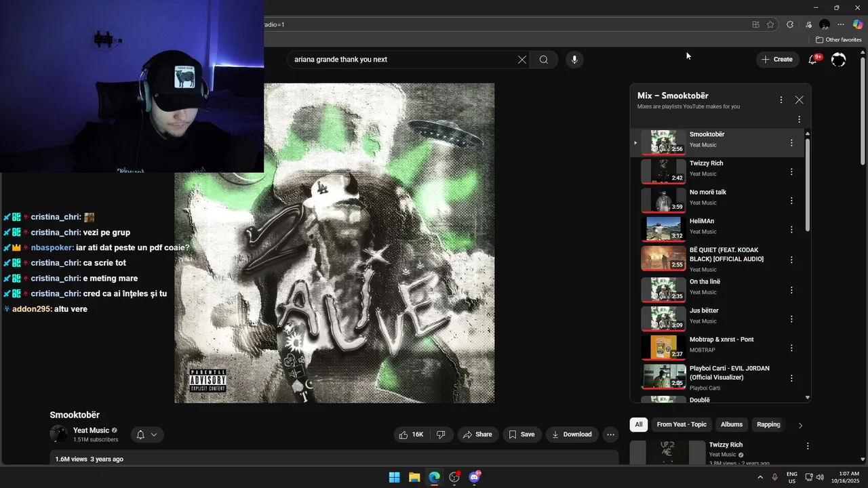Play No morë talk thumbnail
The width and height of the screenshot is (868, 488).
tap(663, 201)
